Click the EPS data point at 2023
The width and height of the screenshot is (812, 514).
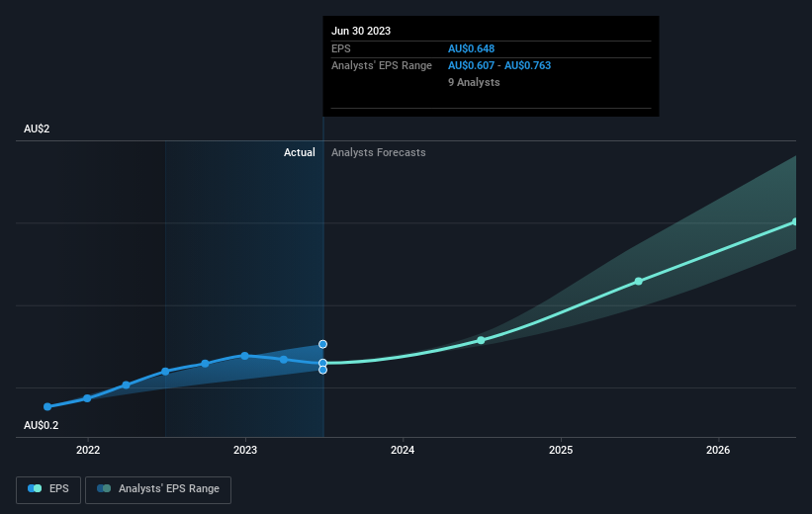click(x=244, y=356)
